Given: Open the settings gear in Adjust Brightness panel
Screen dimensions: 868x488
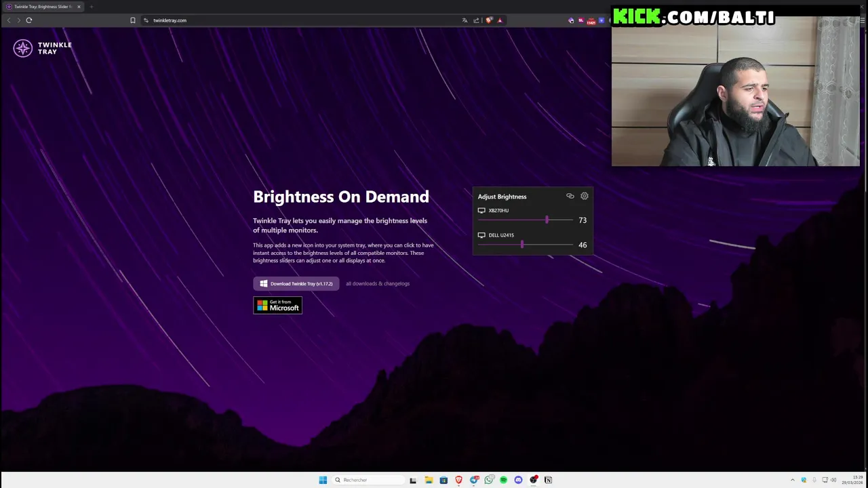Looking at the screenshot, I should pos(585,196).
